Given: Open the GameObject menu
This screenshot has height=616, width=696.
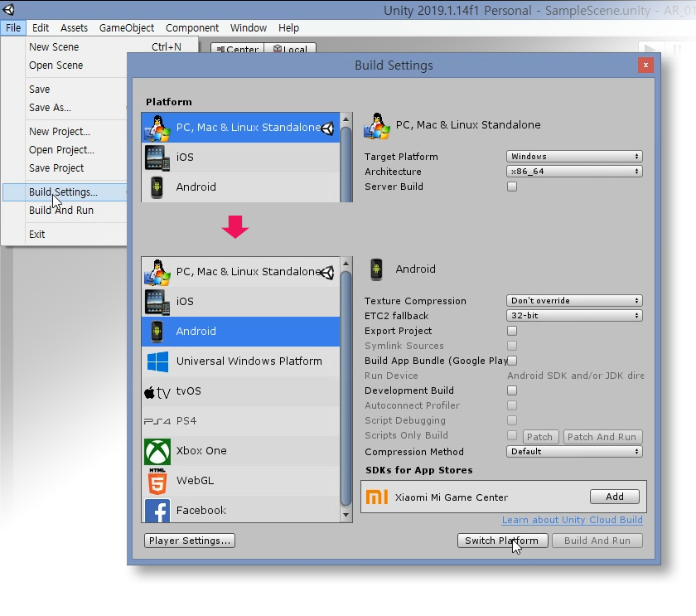Looking at the screenshot, I should [127, 28].
